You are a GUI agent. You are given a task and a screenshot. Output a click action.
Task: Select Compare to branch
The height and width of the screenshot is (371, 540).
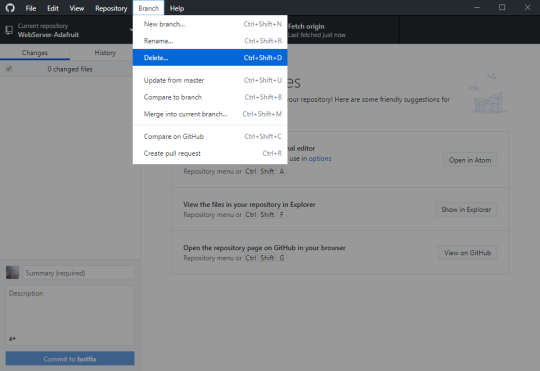210,97
